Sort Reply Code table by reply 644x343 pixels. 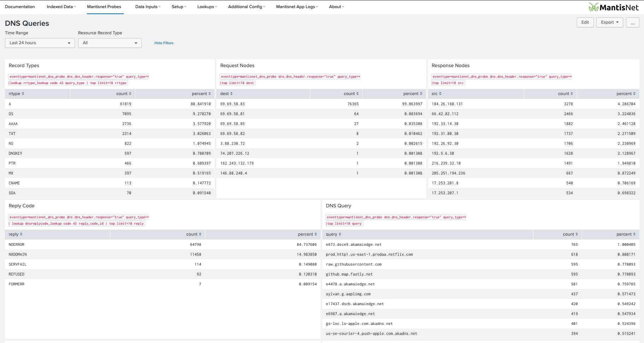click(16, 234)
